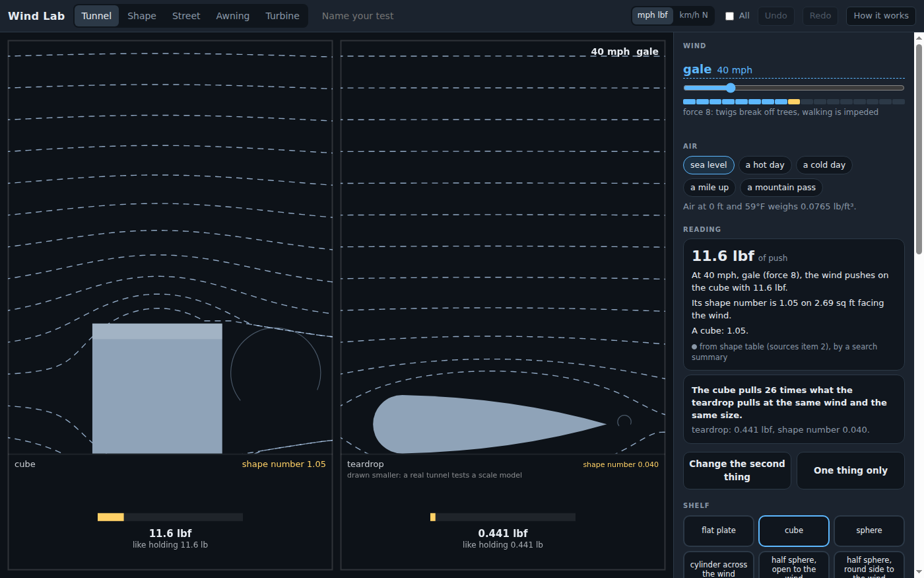Click the scrollbar down arrow
The image size is (924, 578).
point(919,572)
